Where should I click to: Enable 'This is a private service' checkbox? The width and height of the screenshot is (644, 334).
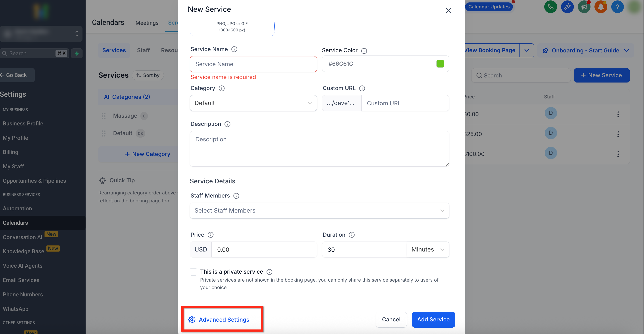[193, 272]
